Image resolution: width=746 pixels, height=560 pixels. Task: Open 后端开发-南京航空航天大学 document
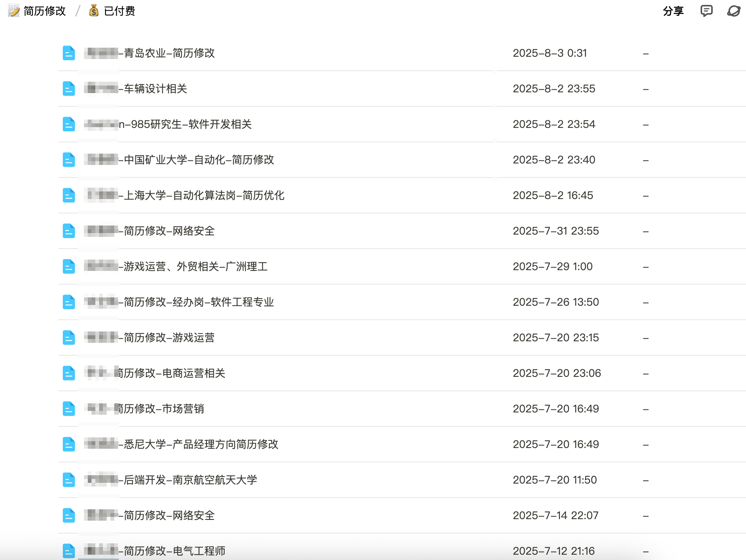click(x=190, y=480)
